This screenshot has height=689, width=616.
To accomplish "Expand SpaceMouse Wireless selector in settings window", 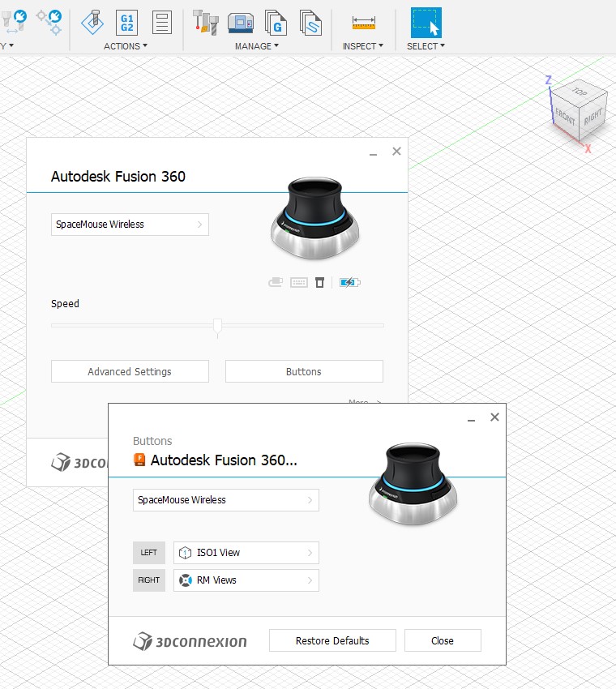I will 130,225.
